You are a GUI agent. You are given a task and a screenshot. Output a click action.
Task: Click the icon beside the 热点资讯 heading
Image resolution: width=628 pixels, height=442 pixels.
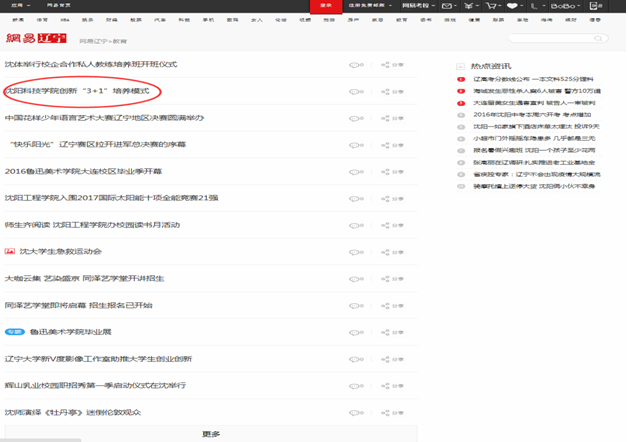click(x=461, y=63)
